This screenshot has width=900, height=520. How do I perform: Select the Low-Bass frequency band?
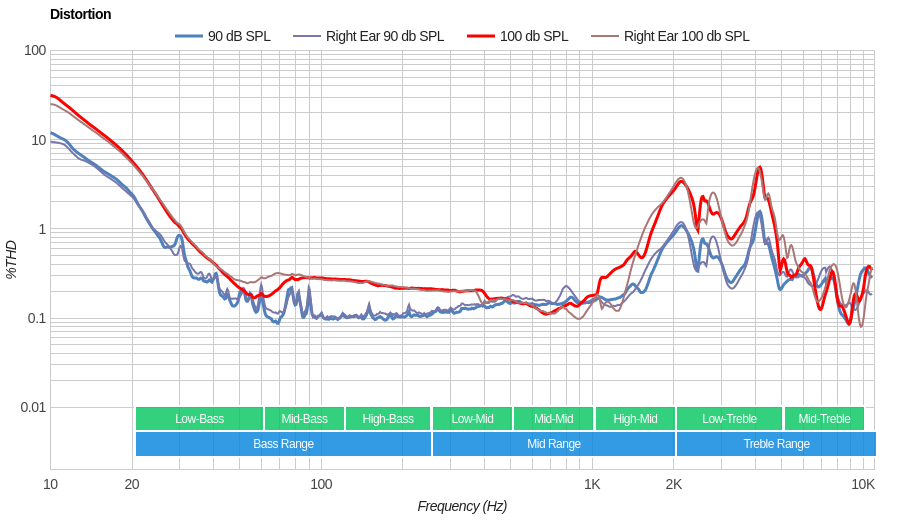click(x=199, y=419)
